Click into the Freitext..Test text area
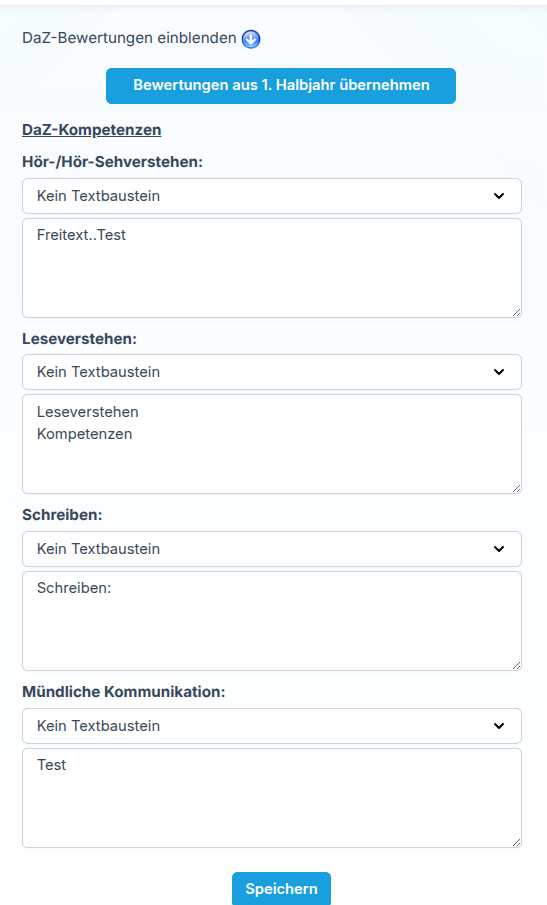This screenshot has width=547, height=905. point(272,268)
